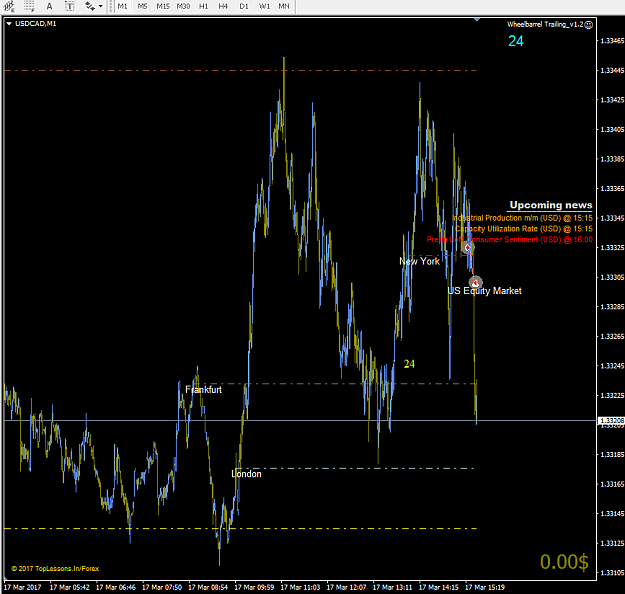Click the toolbar drag handle before M1
Image resolution: width=625 pixels, height=594 pixels.
(x=110, y=6)
